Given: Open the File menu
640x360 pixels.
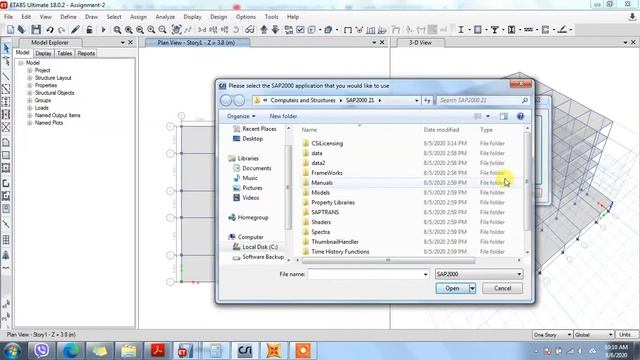Looking at the screenshot, I should tap(9, 17).
